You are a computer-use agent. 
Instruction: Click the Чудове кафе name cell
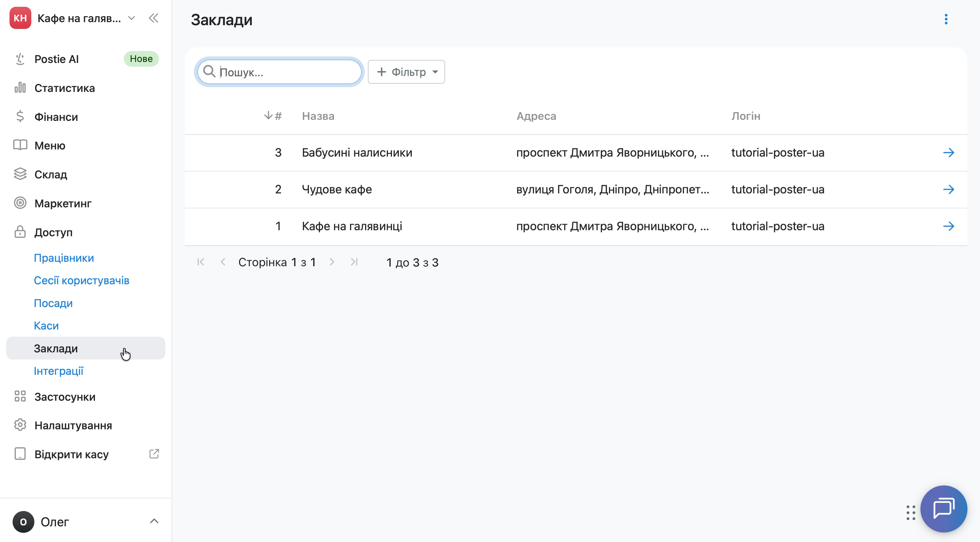[337, 189]
